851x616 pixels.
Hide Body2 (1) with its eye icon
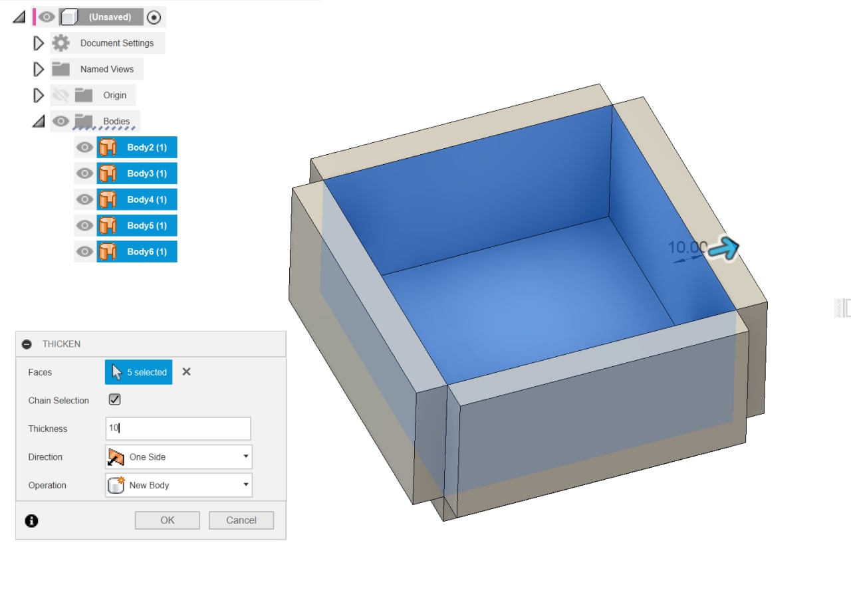click(84, 148)
